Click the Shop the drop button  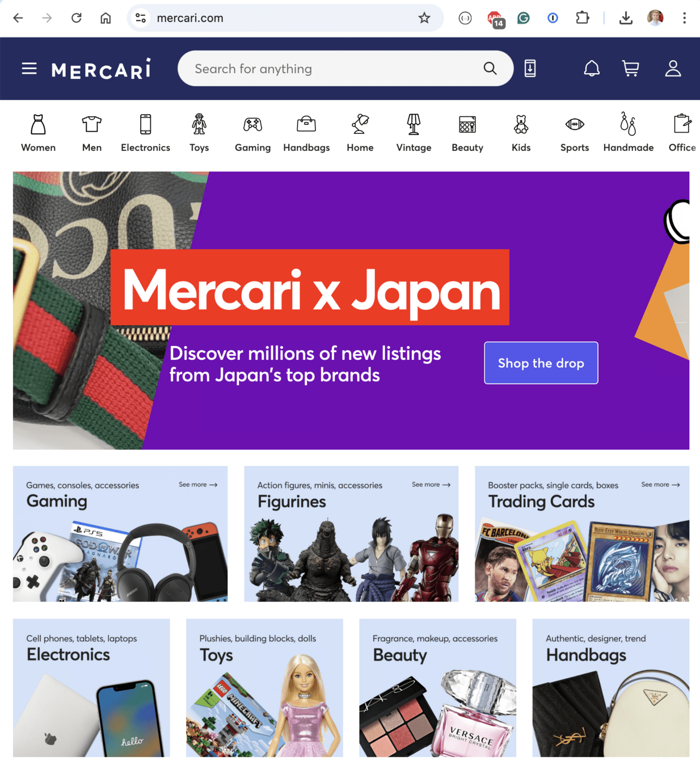[x=541, y=363]
